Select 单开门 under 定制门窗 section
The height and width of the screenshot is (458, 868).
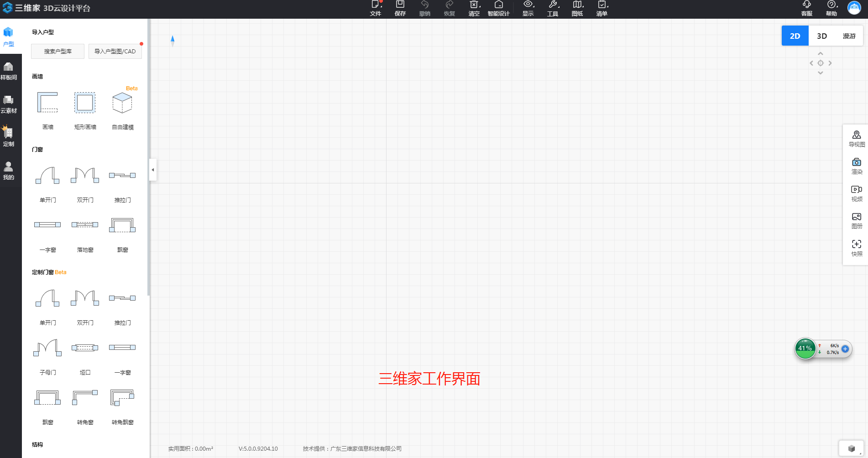point(47,307)
